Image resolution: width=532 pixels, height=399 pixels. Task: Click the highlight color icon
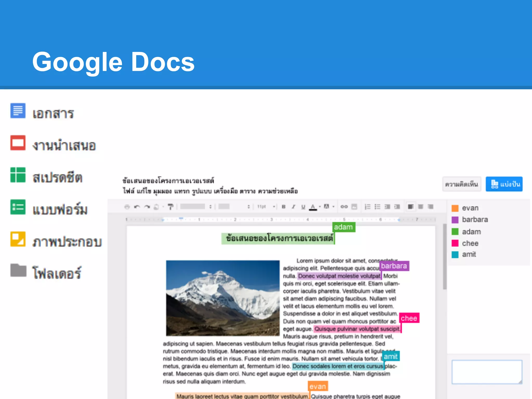327,207
